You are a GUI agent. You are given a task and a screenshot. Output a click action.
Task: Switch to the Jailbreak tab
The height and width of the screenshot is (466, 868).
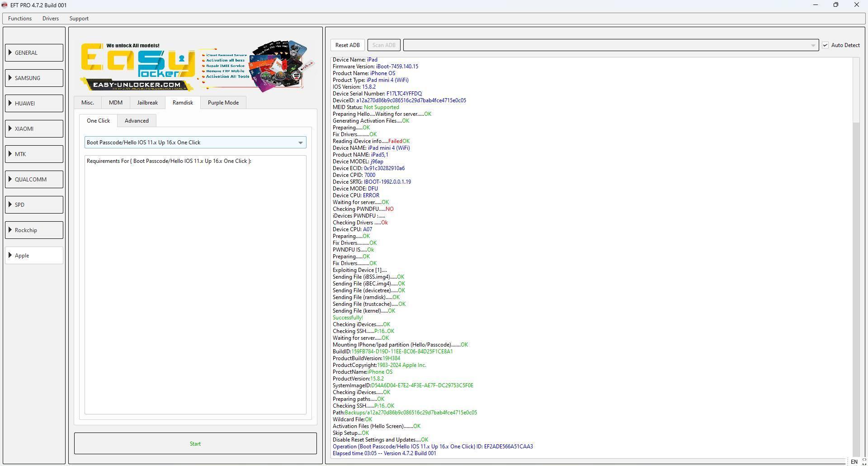click(147, 103)
